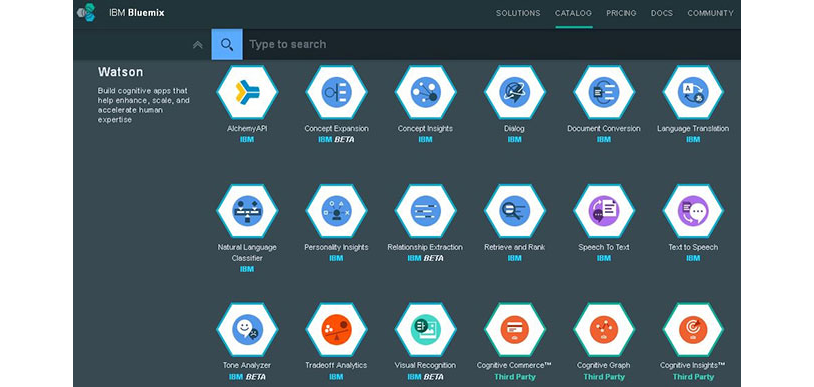The height and width of the screenshot is (387, 814).
Task: Open the Community menu item
Action: click(711, 13)
